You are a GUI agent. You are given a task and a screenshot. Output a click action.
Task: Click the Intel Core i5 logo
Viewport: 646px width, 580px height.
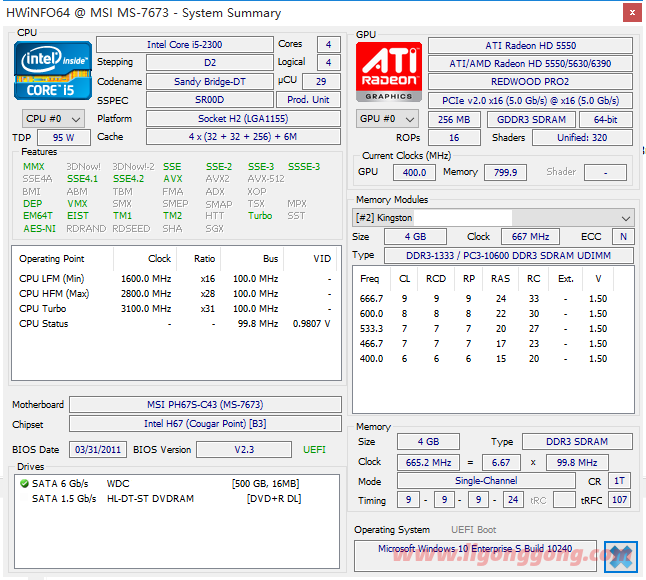pyautogui.click(x=52, y=70)
